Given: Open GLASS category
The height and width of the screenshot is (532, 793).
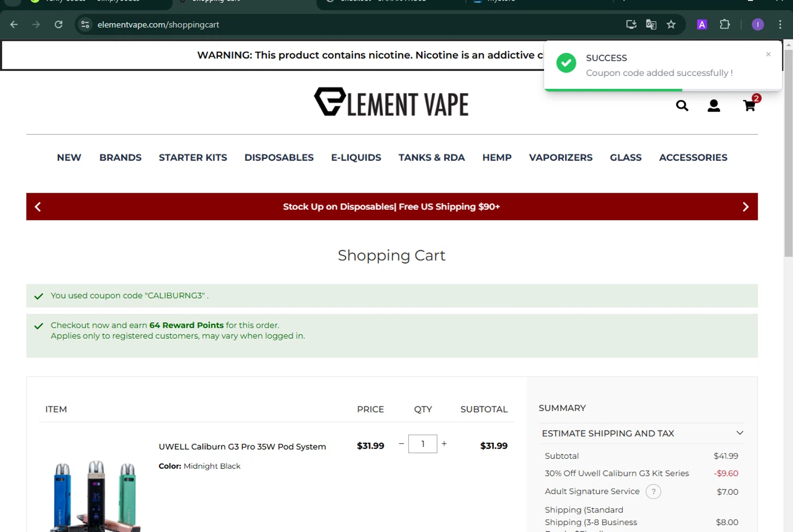Looking at the screenshot, I should tap(626, 157).
